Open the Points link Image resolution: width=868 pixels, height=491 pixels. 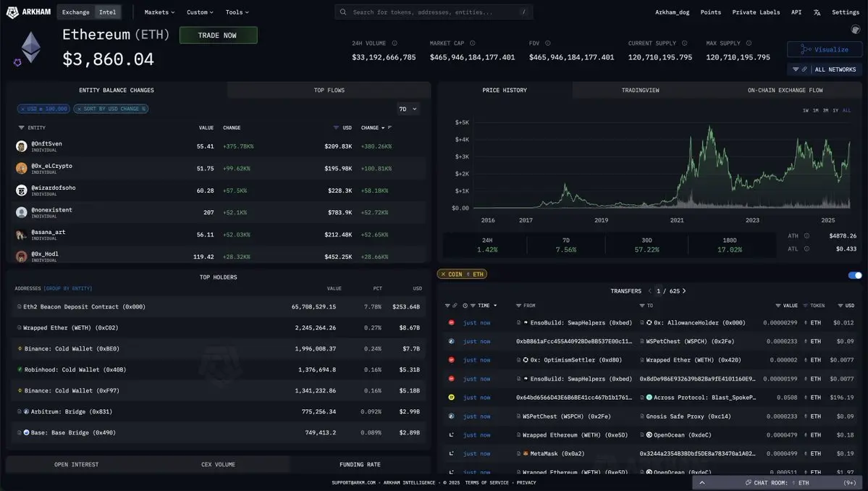pyautogui.click(x=710, y=12)
